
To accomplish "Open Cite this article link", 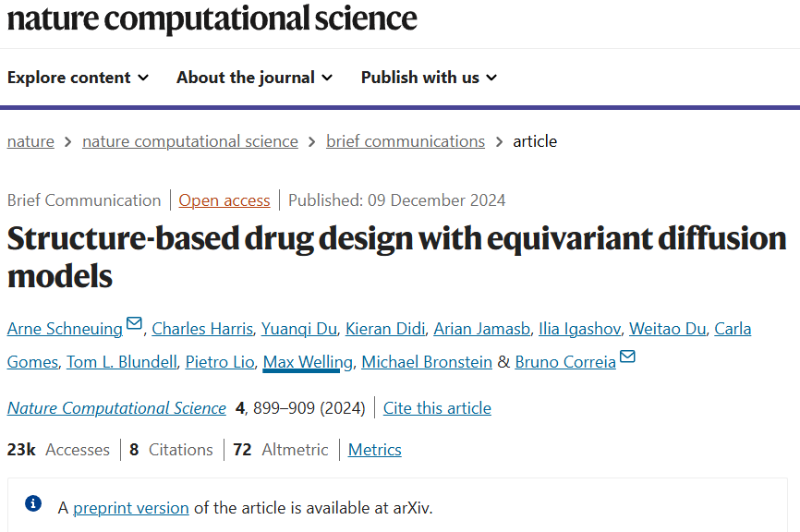I will point(437,408).
